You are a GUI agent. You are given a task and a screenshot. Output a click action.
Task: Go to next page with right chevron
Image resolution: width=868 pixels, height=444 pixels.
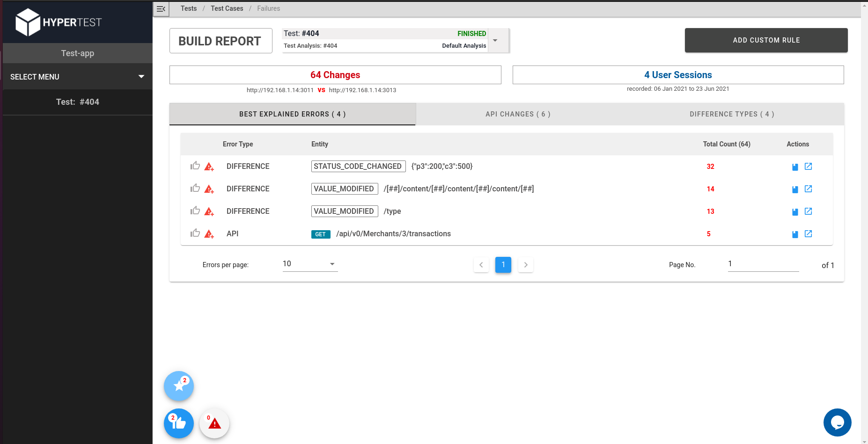point(526,265)
